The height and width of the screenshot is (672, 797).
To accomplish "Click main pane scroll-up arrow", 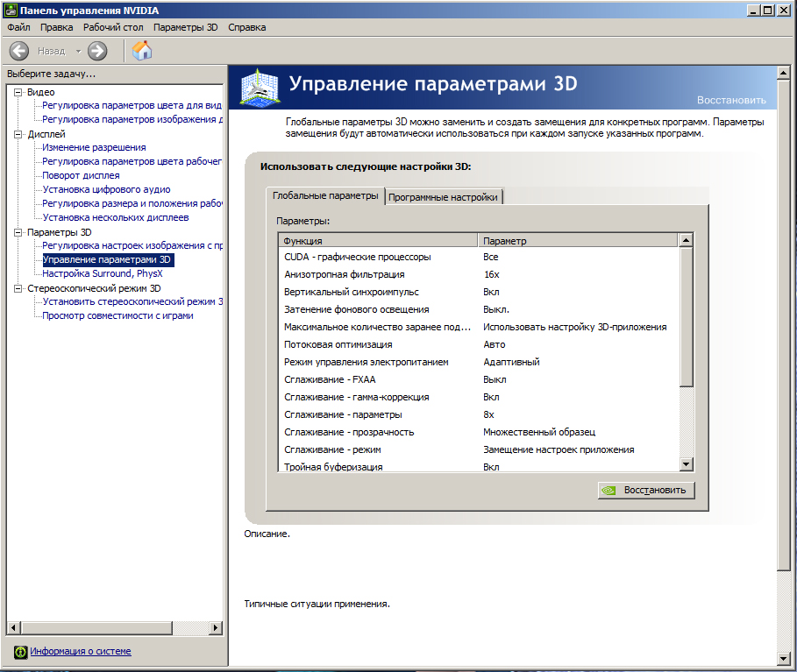I will point(783,73).
